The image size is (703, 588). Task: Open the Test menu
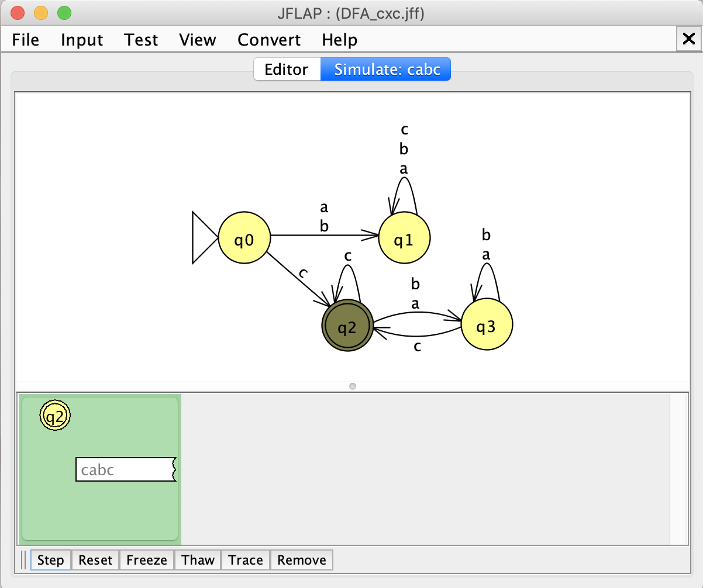coord(141,40)
